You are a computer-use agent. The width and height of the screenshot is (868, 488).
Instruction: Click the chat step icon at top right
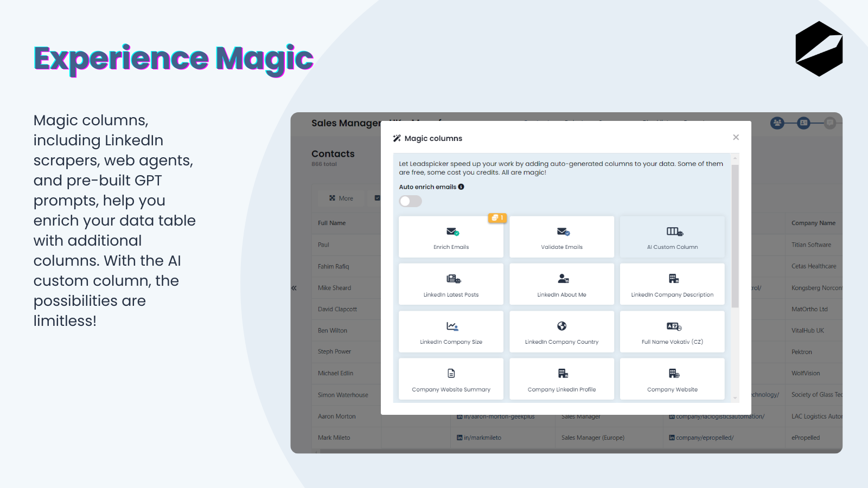(830, 123)
